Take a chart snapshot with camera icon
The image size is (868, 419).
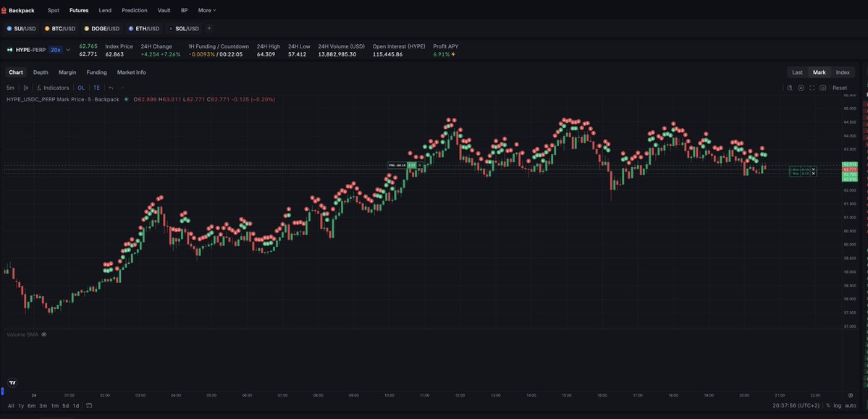tap(823, 88)
